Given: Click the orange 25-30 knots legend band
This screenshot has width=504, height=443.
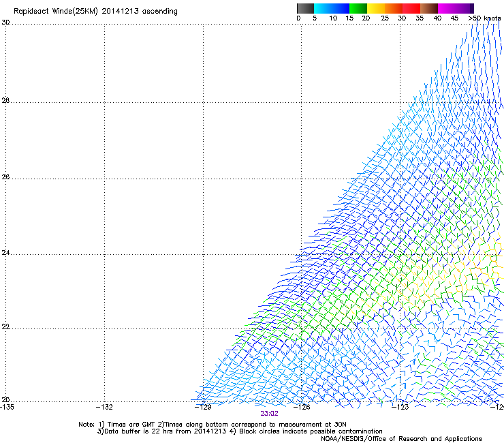Looking at the screenshot, I should 394,8.
